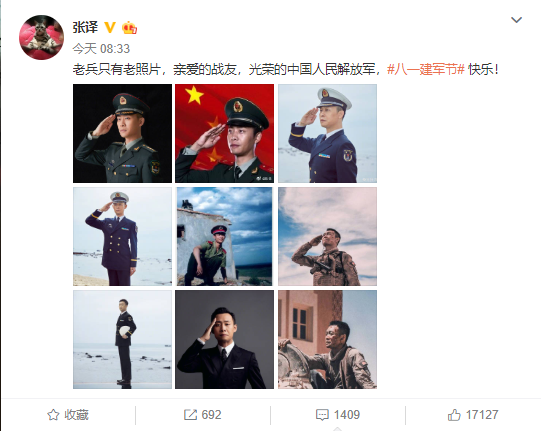Click the crown membership badge icon

click(129, 27)
